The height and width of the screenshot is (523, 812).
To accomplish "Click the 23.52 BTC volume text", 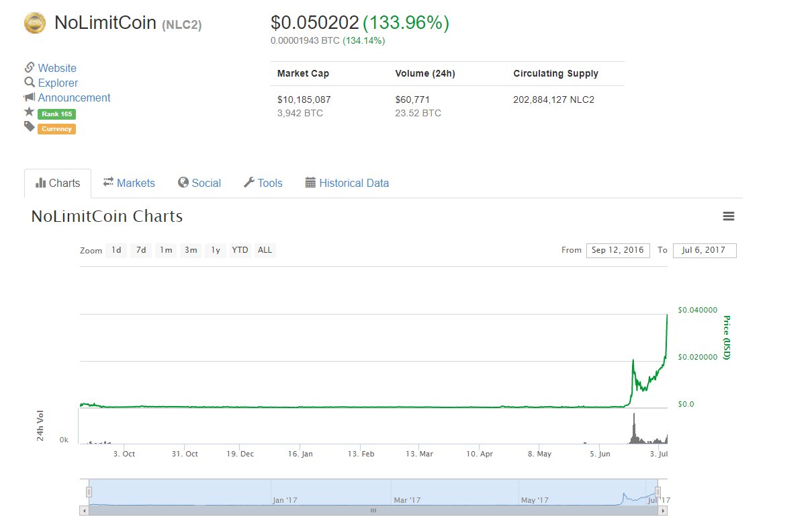I will coord(418,113).
